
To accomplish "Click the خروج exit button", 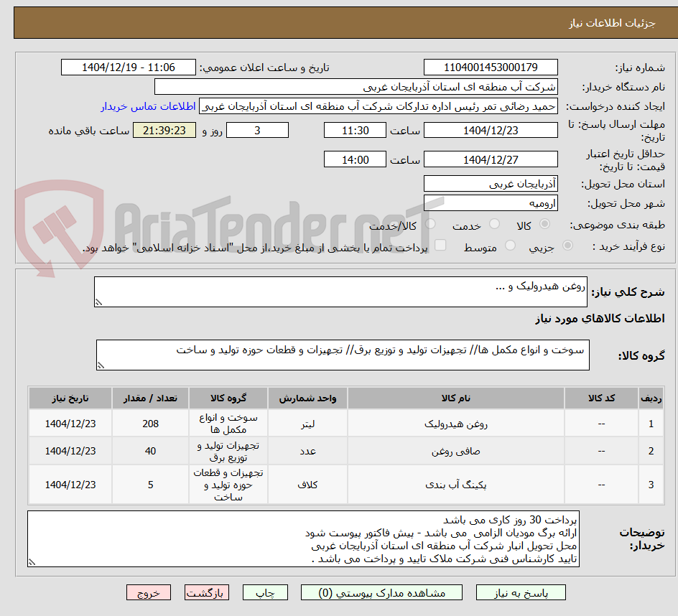I will point(148,592).
